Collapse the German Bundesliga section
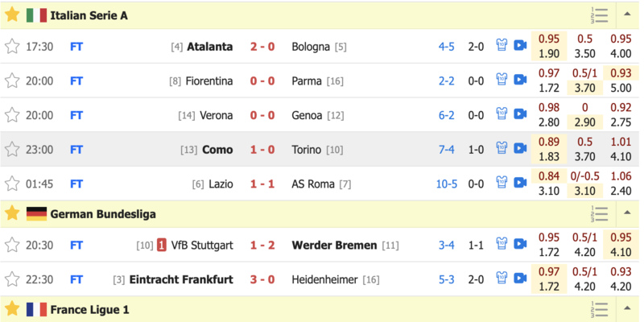644x322 pixels. (x=627, y=213)
